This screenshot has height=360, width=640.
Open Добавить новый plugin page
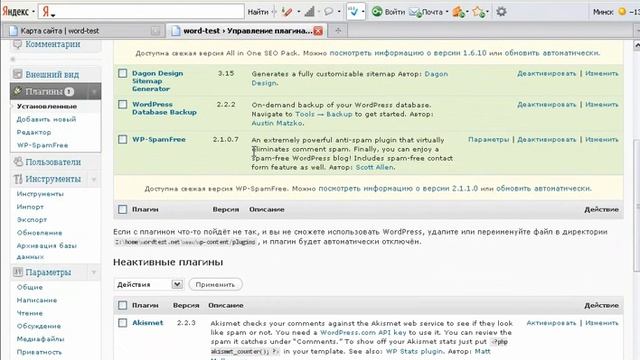click(46, 119)
